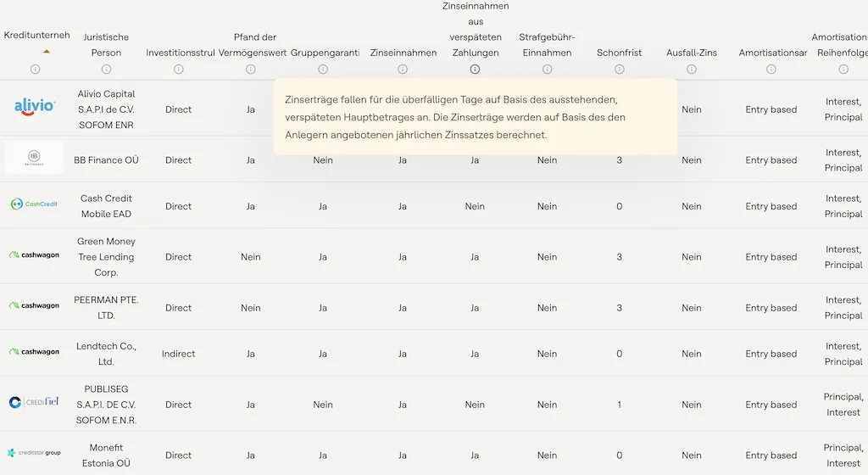The image size is (868, 475).
Task: Click info icon under Strafgebühr-Einnahmen
Action: click(547, 70)
